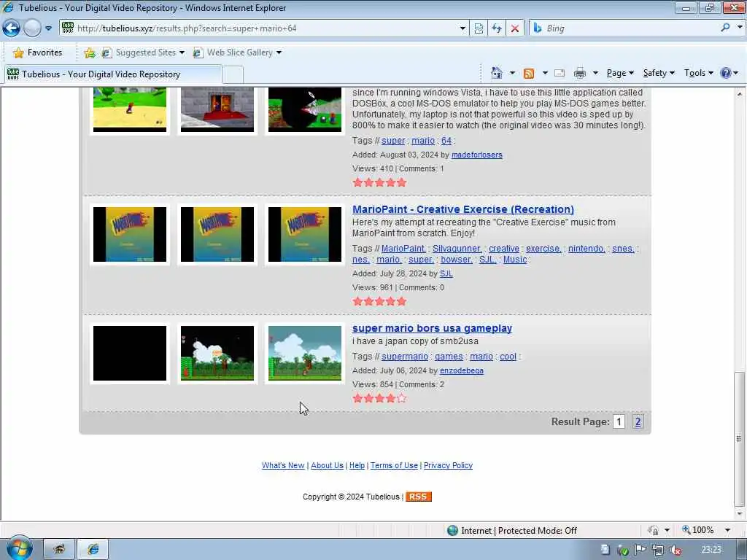
Task: Open the Favorites star button
Action: [38, 52]
